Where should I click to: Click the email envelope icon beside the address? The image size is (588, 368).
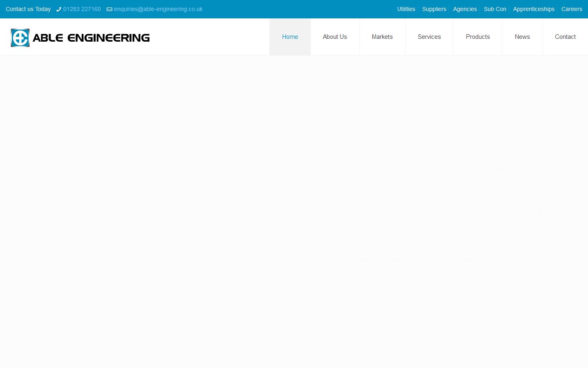(109, 9)
